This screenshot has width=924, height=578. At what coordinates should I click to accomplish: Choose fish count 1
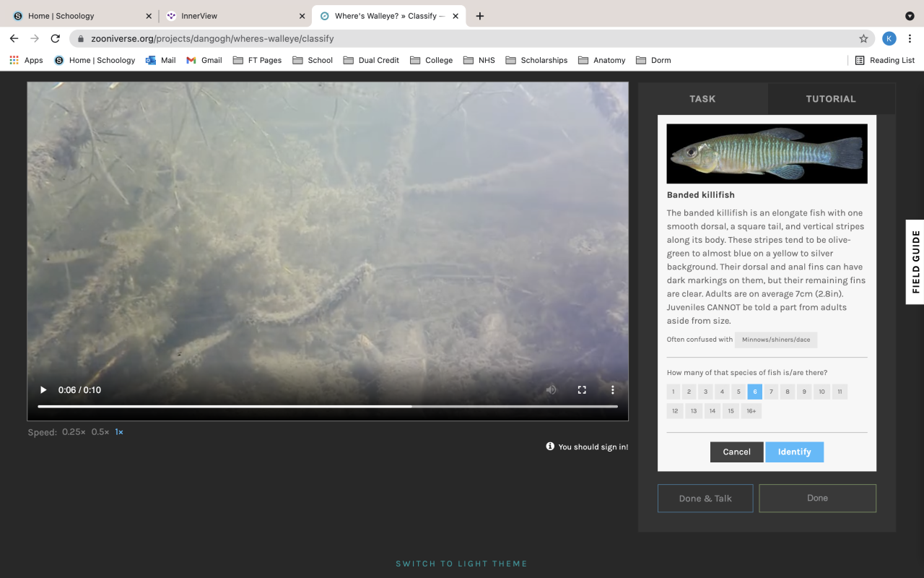point(673,392)
